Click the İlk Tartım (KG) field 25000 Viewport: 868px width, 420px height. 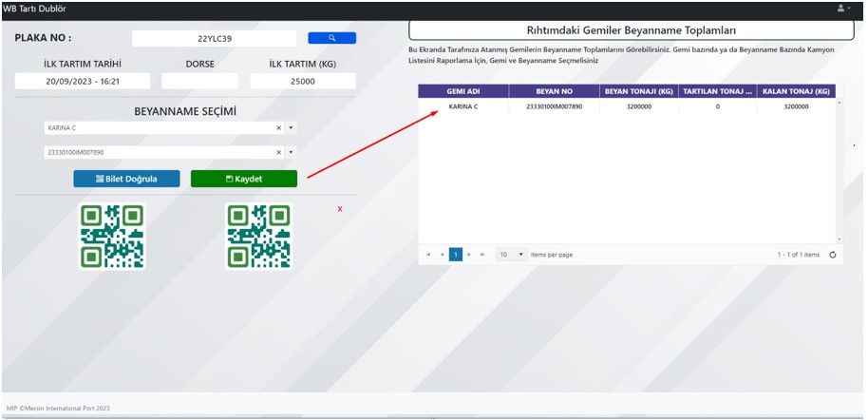coord(303,81)
